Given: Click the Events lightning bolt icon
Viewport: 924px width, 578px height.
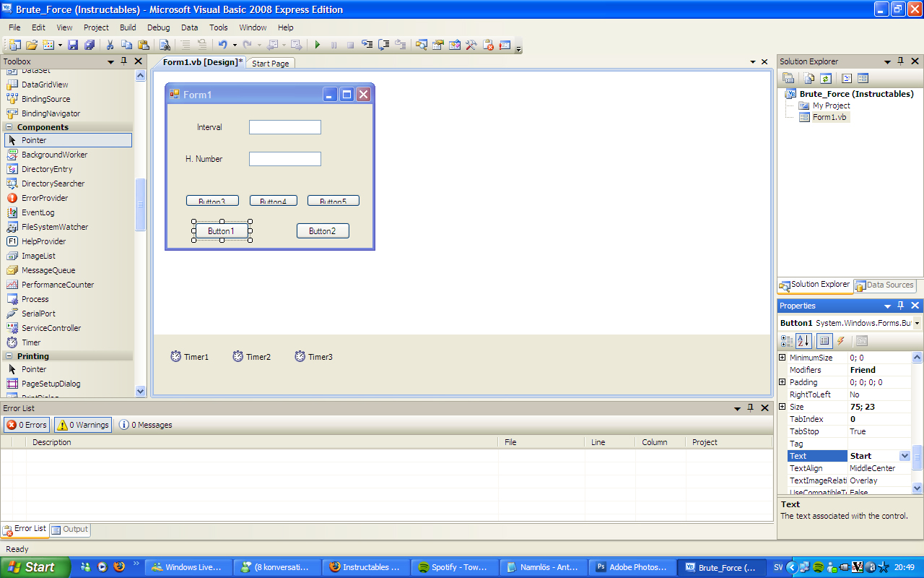Looking at the screenshot, I should tap(840, 341).
